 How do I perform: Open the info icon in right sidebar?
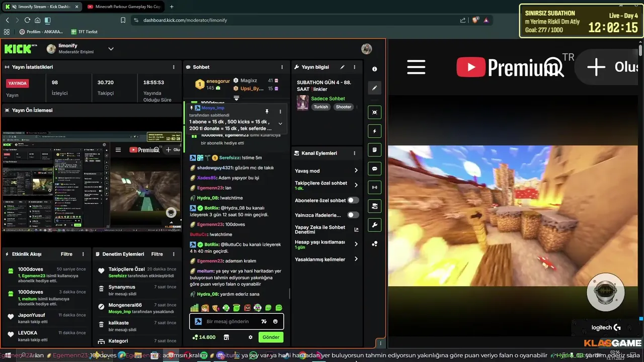374,69
